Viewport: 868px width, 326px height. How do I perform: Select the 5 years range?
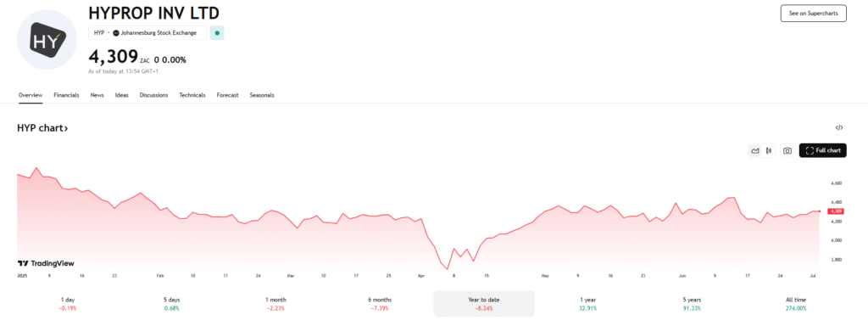click(692, 303)
